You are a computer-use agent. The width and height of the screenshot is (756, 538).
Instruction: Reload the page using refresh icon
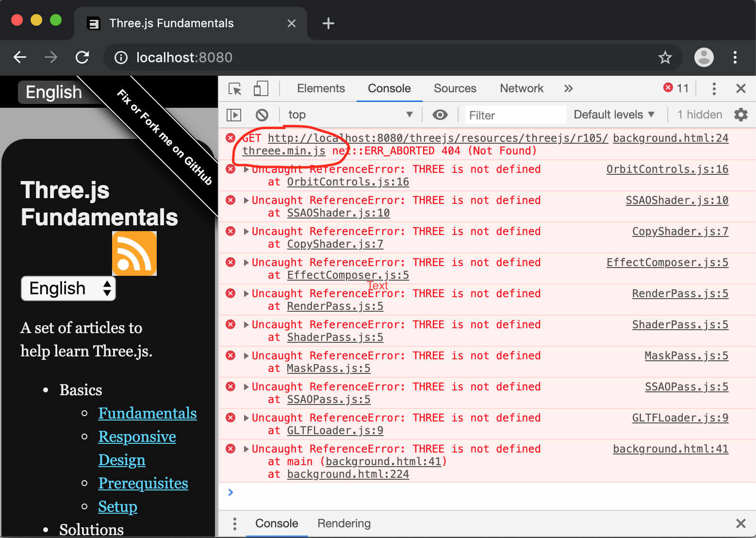pyautogui.click(x=82, y=58)
